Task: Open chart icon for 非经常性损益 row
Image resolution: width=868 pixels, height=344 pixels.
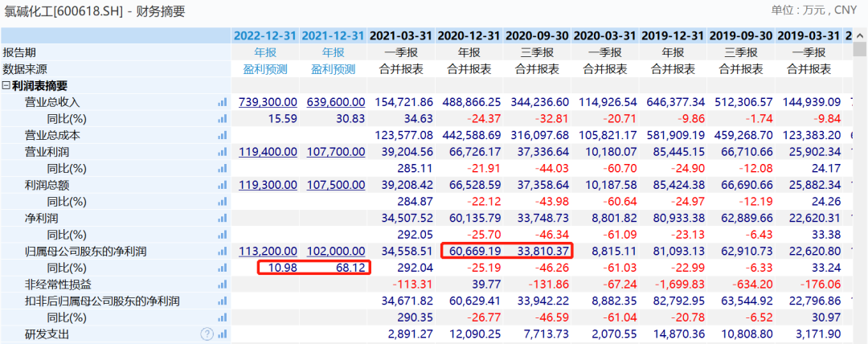Action: (223, 285)
